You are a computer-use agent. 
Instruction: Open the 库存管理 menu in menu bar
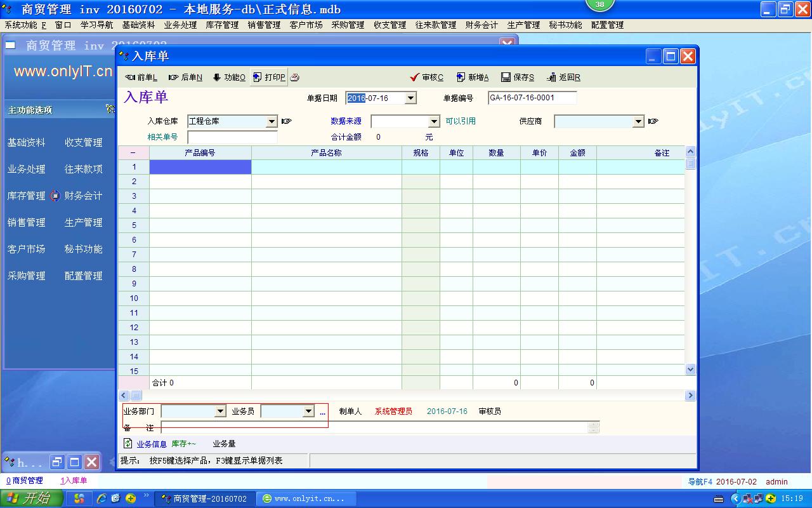coord(222,25)
